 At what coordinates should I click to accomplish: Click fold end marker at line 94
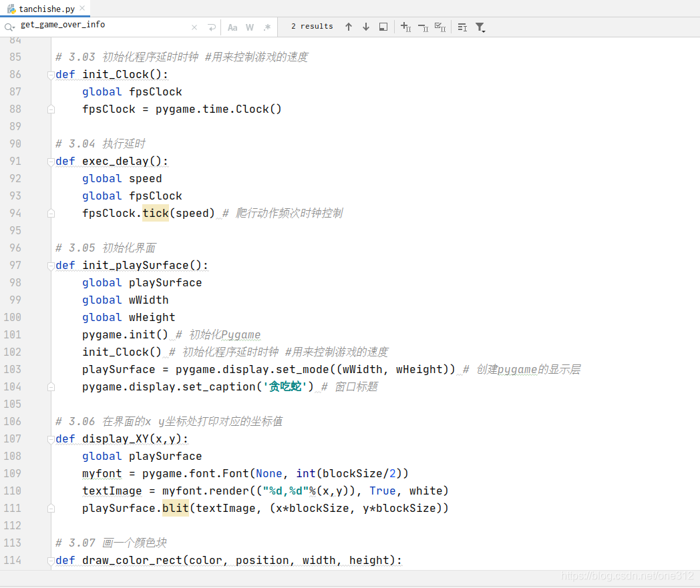point(51,214)
